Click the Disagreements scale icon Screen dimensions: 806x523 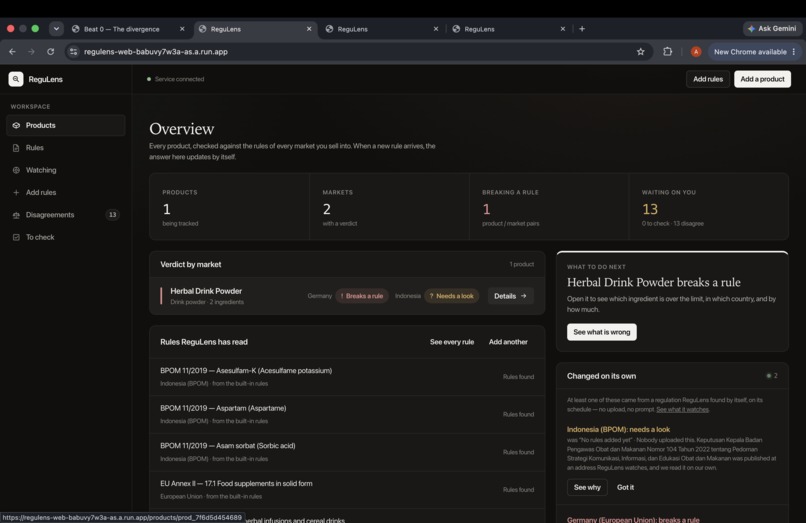16,215
